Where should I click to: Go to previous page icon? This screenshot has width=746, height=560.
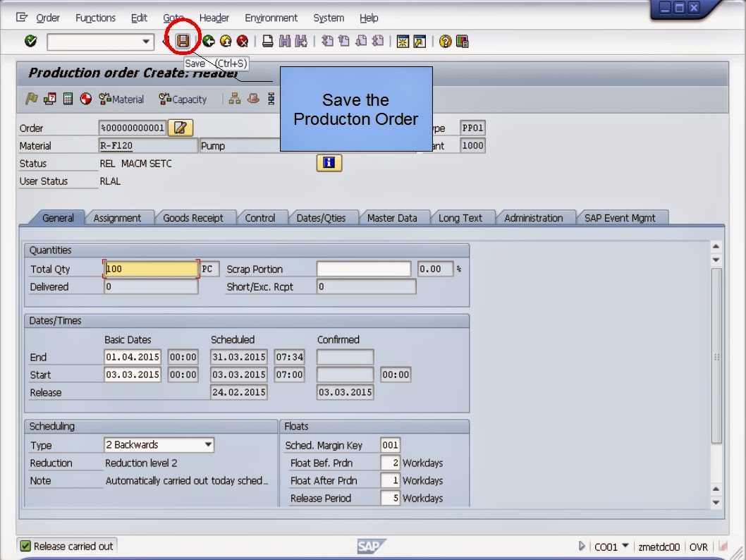click(x=344, y=42)
